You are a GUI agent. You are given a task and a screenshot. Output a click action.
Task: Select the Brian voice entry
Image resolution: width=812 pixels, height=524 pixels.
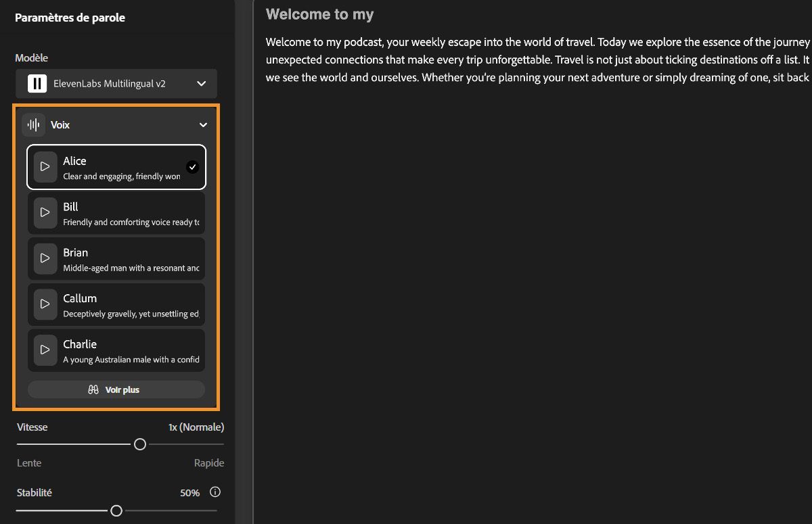129,258
